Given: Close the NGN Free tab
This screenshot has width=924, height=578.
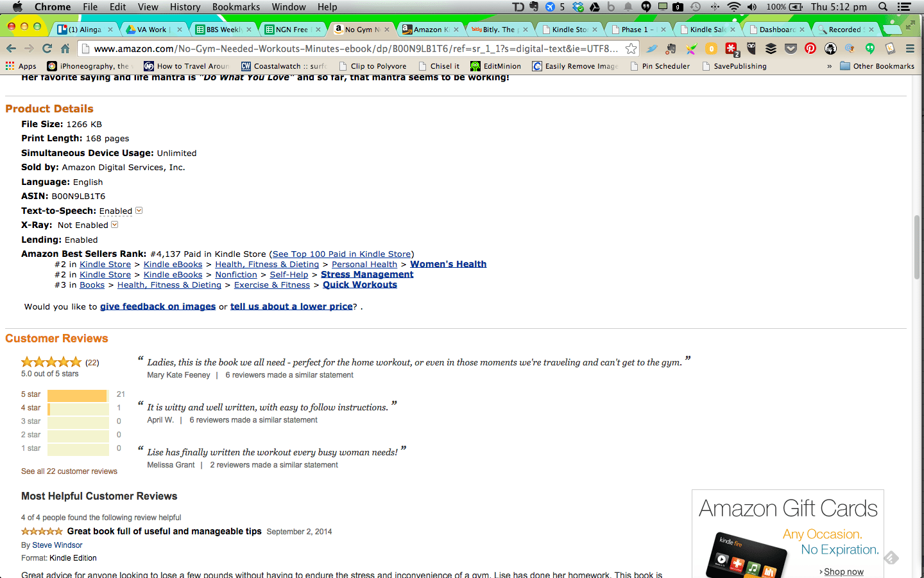Looking at the screenshot, I should pos(318,30).
